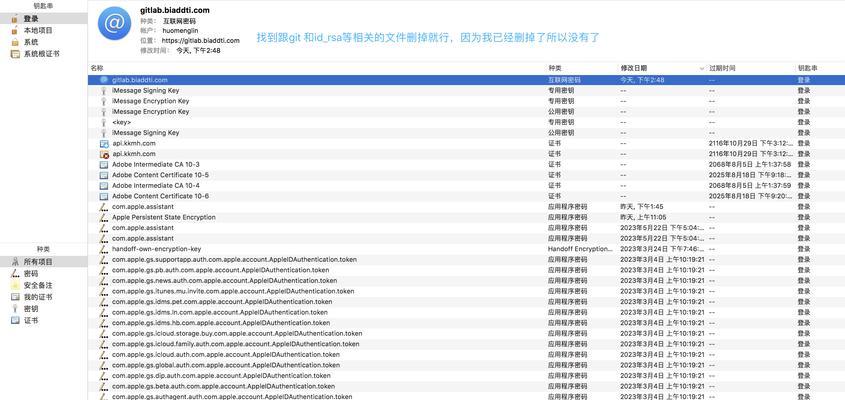
Task: Select com.apple.gs.authagent.auth token row
Action: [466, 397]
